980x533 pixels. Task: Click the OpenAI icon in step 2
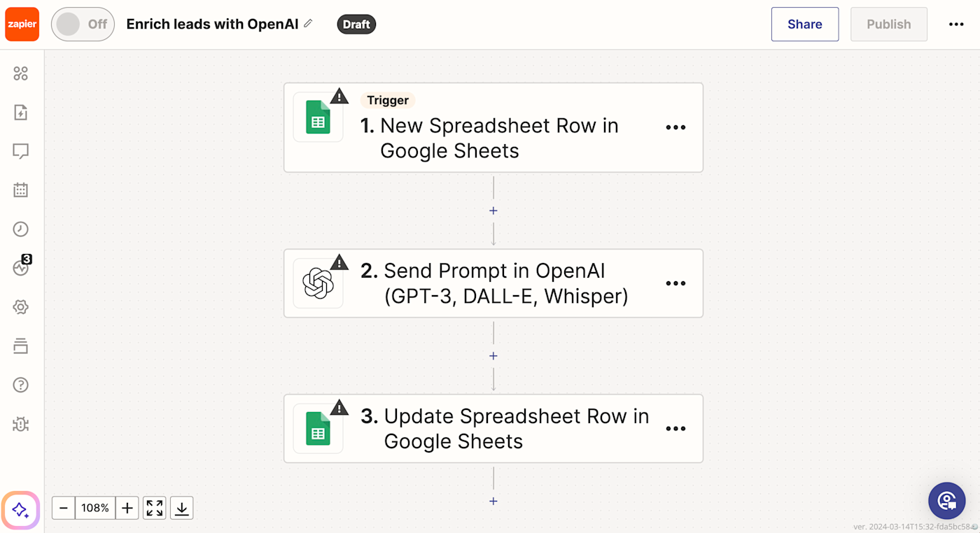pyautogui.click(x=318, y=283)
